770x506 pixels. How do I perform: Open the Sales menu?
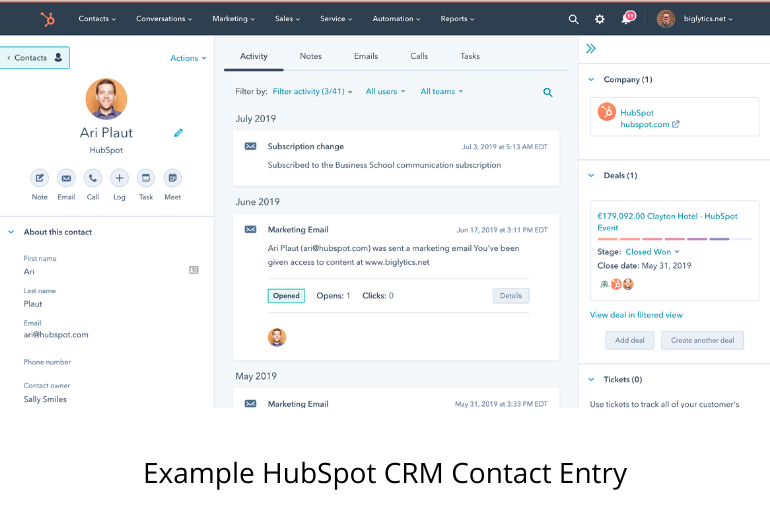click(287, 19)
